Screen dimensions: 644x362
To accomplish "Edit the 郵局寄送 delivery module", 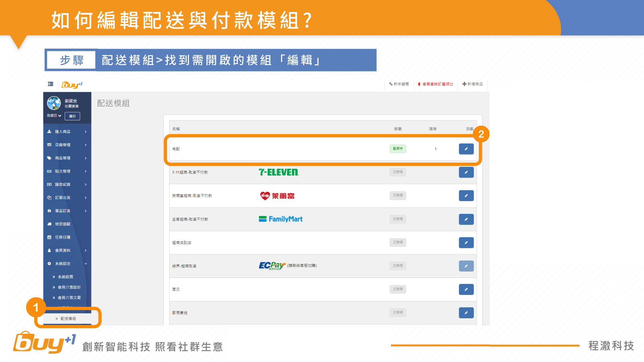I will [466, 313].
